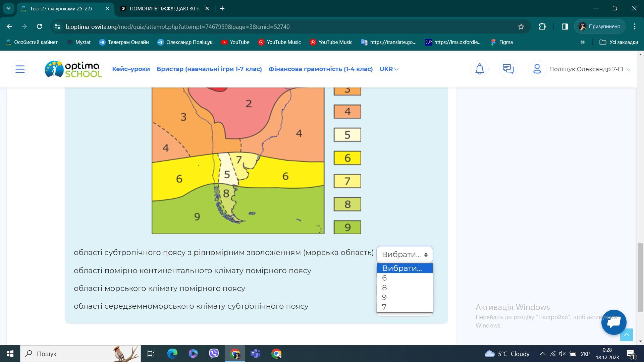Reload the current page

click(x=39, y=26)
